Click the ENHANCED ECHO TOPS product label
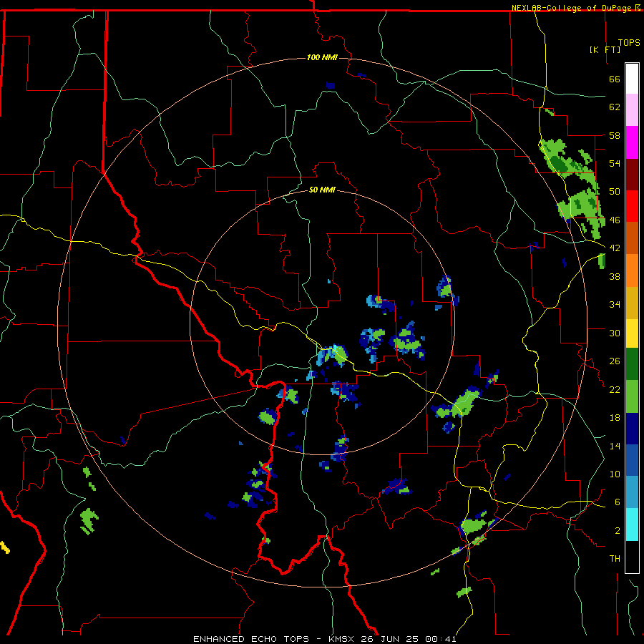 click(250, 639)
